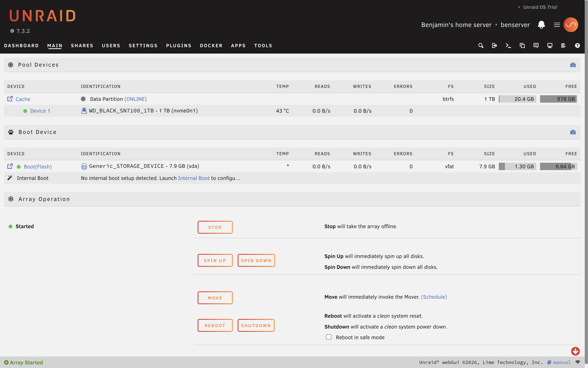Click the Boot used 1.30 GB bar
Viewport: 588px width, 368px height.
[517, 166]
